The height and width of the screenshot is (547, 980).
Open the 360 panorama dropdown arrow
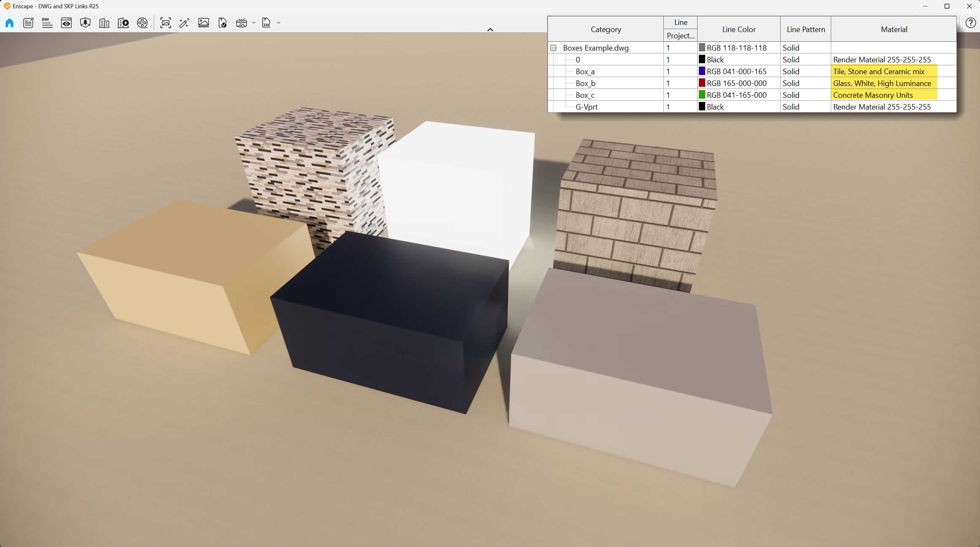pos(253,23)
